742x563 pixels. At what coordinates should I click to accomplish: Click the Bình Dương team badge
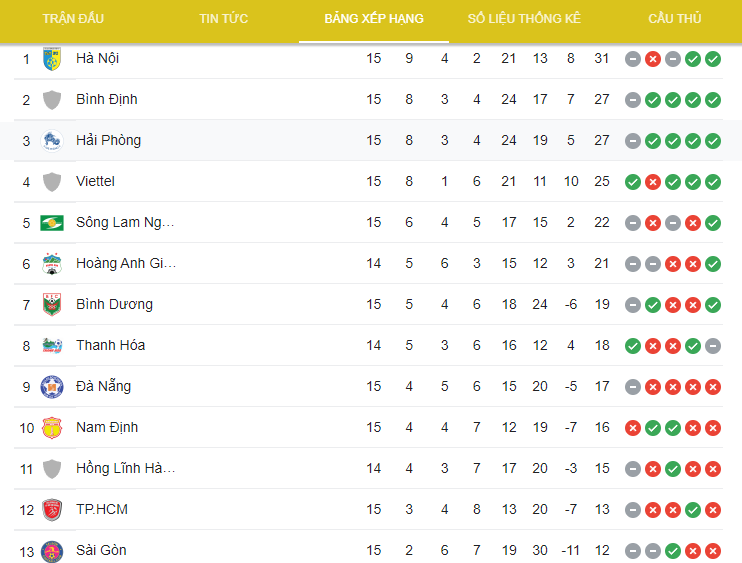click(52, 305)
